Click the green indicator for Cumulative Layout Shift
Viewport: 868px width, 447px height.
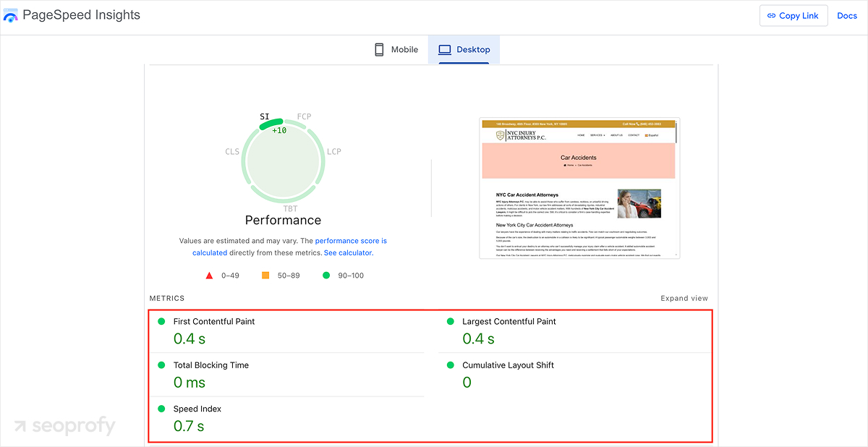[x=449, y=365]
